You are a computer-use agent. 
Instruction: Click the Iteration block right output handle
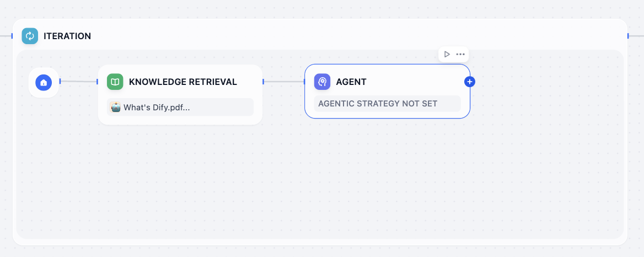628,36
